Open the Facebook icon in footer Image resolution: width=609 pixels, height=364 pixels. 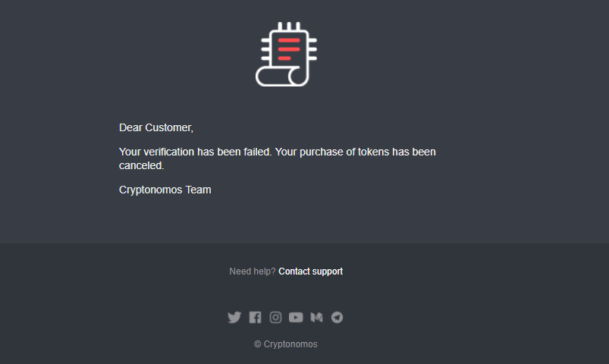pyautogui.click(x=255, y=318)
